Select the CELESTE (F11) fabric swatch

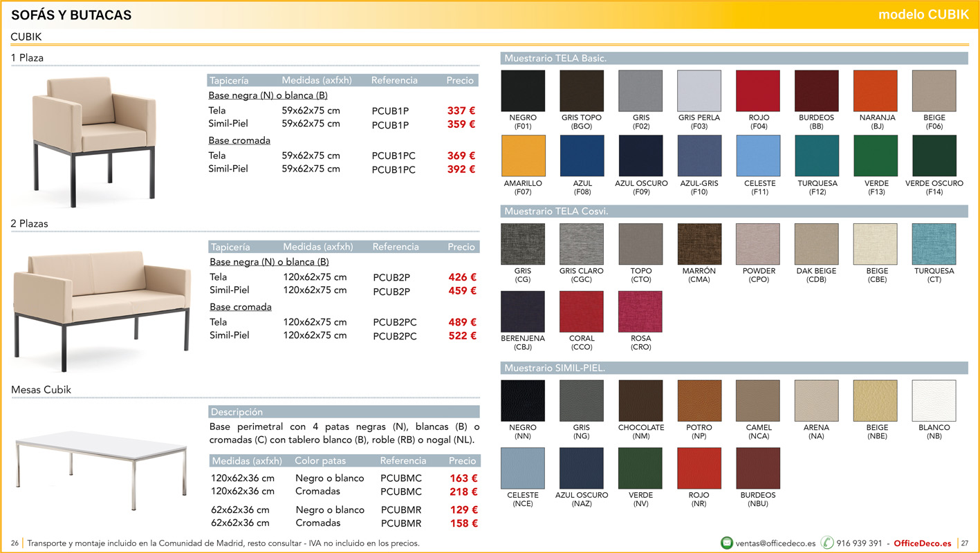pyautogui.click(x=758, y=156)
